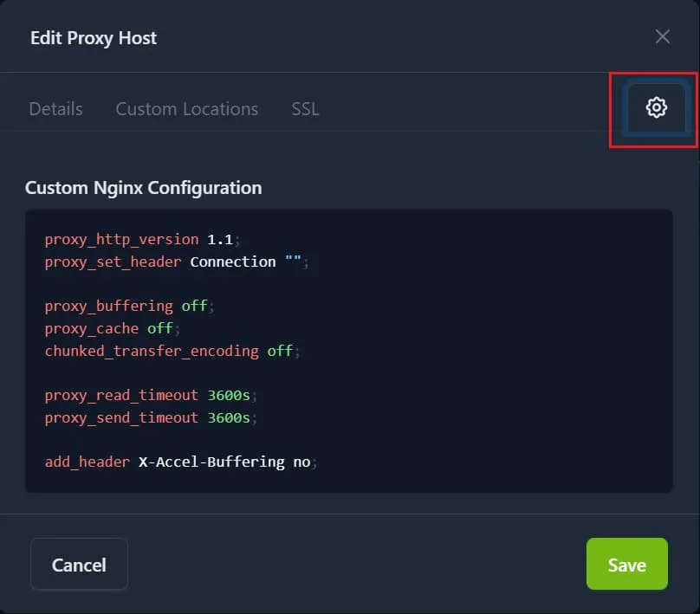Click the Edit Proxy Host title
This screenshot has height=614, width=700.
click(94, 37)
